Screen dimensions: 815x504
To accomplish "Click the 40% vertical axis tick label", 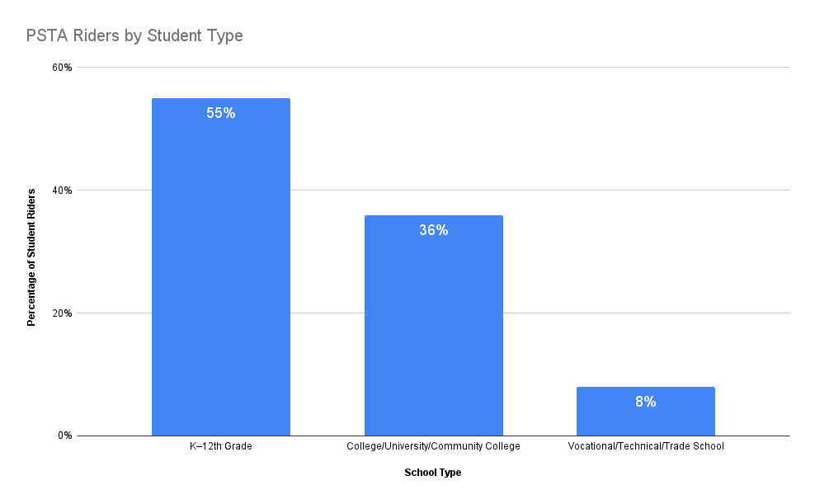I will [x=63, y=191].
